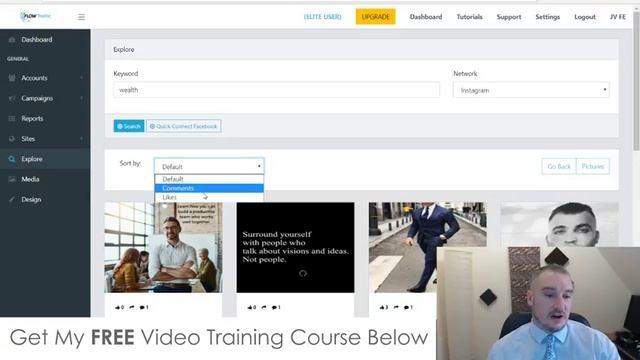The height and width of the screenshot is (360, 640).
Task: Click the JV FE link
Action: coord(618,17)
